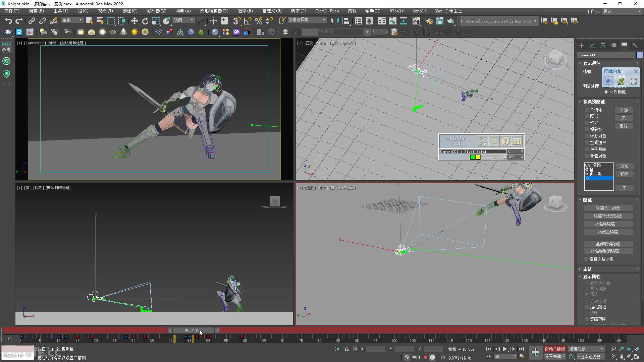Go to the end frame
Screen dimensions: 644x362
521,349
